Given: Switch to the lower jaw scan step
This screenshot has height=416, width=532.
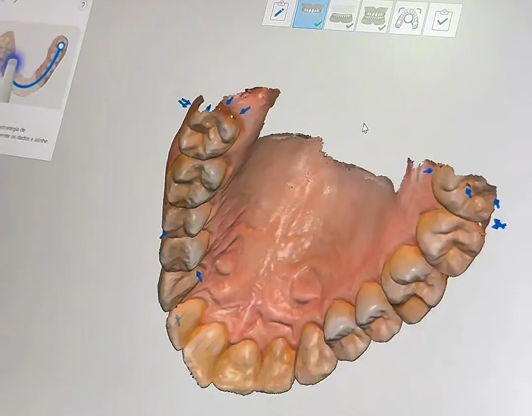Looking at the screenshot, I should [x=342, y=16].
